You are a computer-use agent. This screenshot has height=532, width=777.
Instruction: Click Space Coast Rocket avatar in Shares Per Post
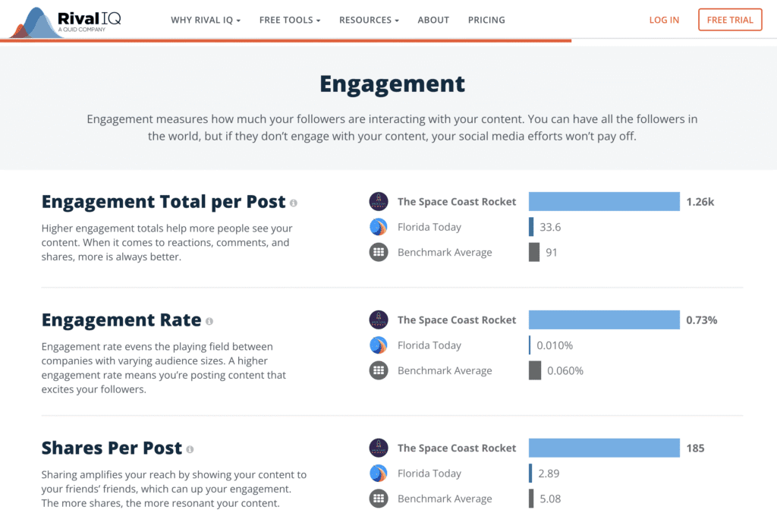click(x=379, y=448)
